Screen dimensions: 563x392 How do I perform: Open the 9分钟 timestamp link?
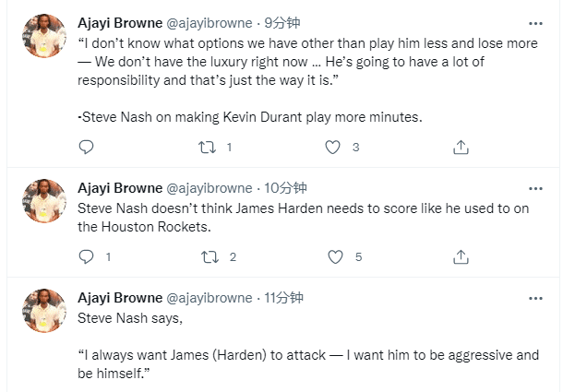[x=282, y=22]
